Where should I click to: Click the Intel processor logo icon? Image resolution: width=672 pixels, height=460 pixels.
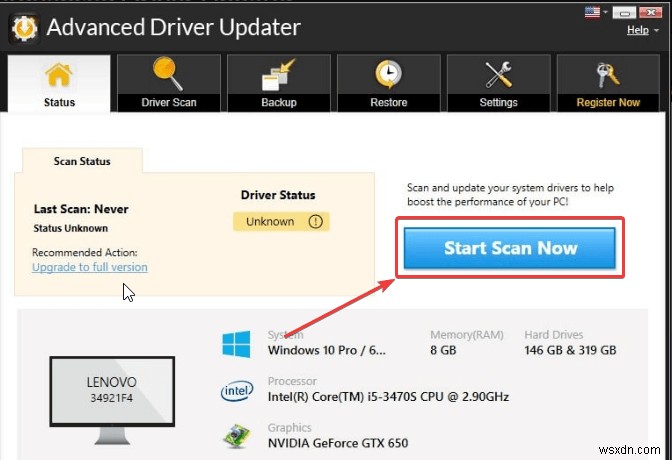(237, 391)
